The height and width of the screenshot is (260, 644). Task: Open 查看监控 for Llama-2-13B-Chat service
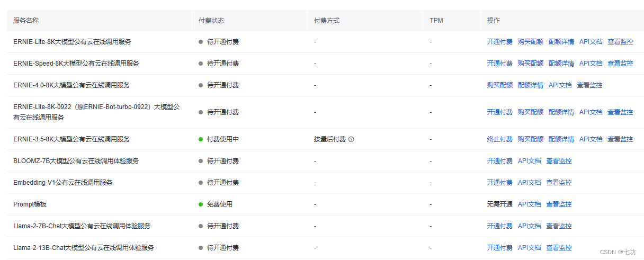pyautogui.click(x=559, y=248)
